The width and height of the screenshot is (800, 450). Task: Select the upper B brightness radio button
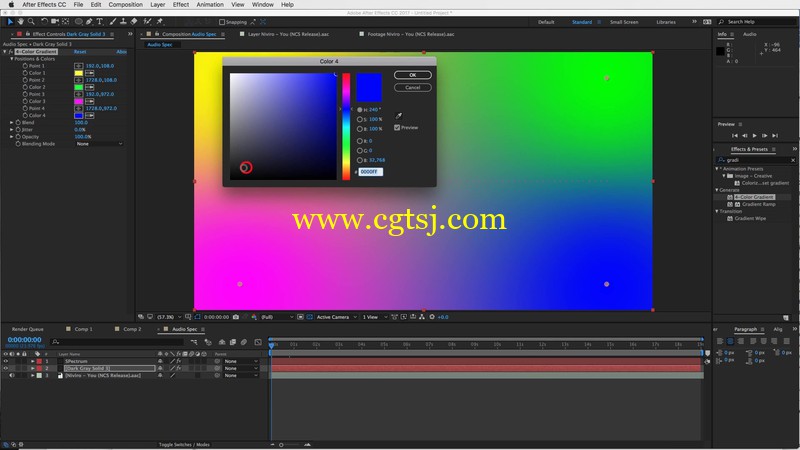360,129
